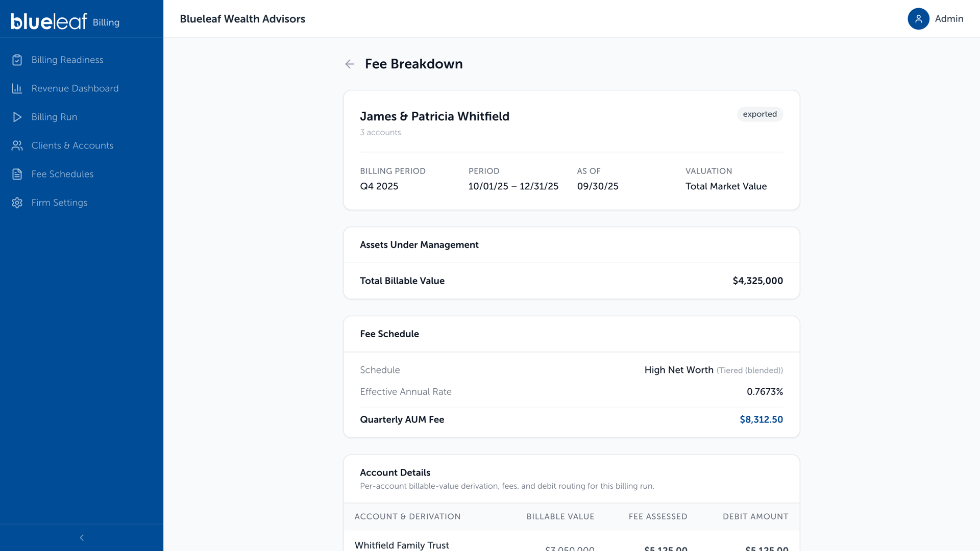Click the High Net Worth schedule name
980x551 pixels.
[679, 370]
